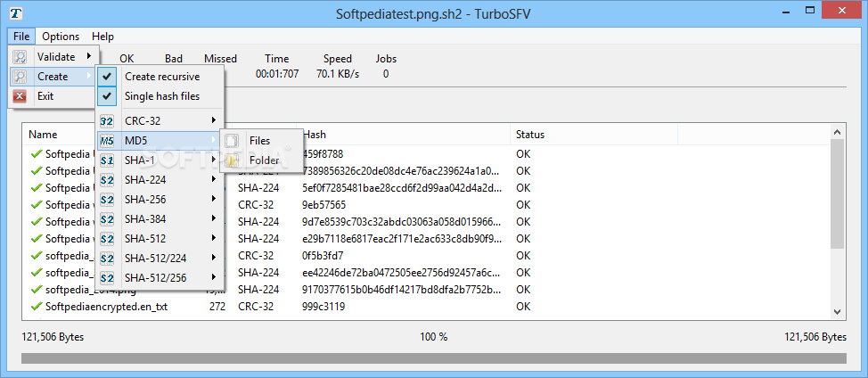The width and height of the screenshot is (868, 378).
Task: Click hash starting with 9170377615b0
Action: click(402, 290)
